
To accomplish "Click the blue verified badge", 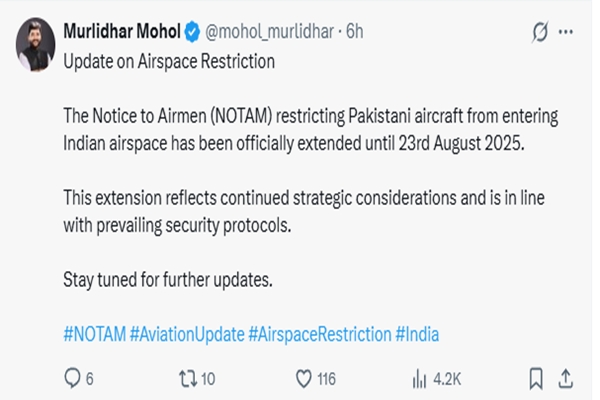I will pos(192,32).
